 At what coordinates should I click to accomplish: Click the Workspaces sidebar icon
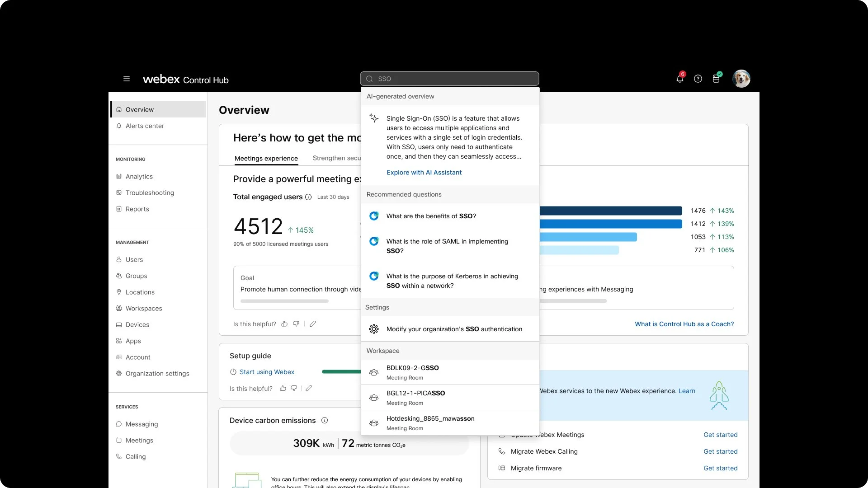[119, 308]
